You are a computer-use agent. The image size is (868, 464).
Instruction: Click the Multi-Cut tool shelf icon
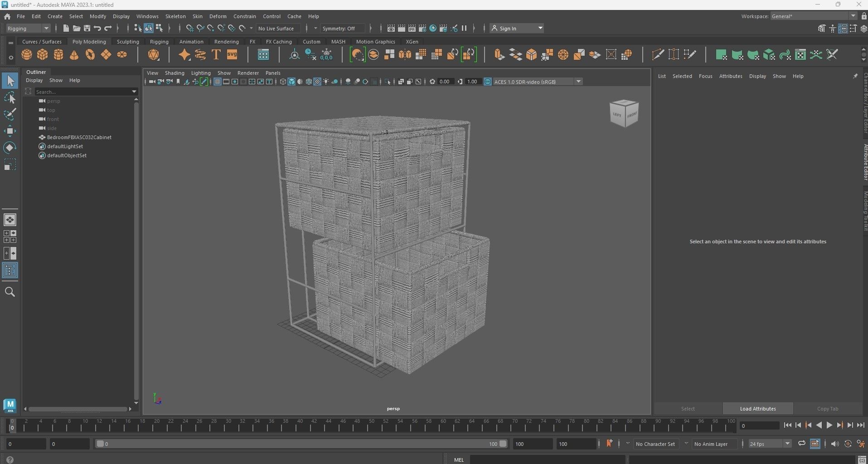click(x=658, y=55)
